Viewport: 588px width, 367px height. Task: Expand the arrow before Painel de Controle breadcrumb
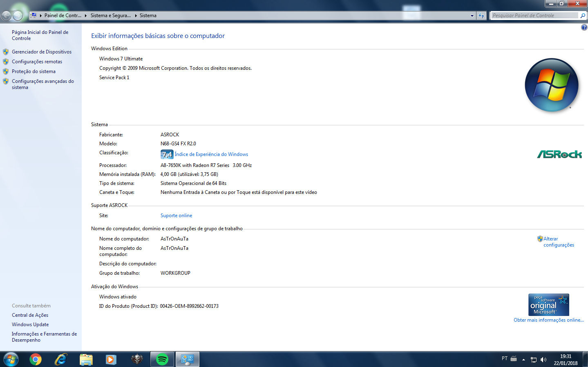pyautogui.click(x=41, y=16)
